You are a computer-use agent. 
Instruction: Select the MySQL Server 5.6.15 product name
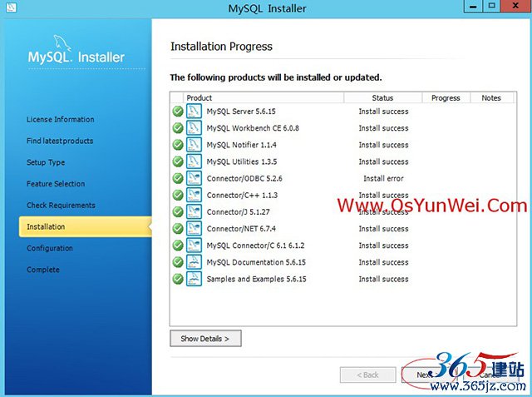click(x=241, y=112)
